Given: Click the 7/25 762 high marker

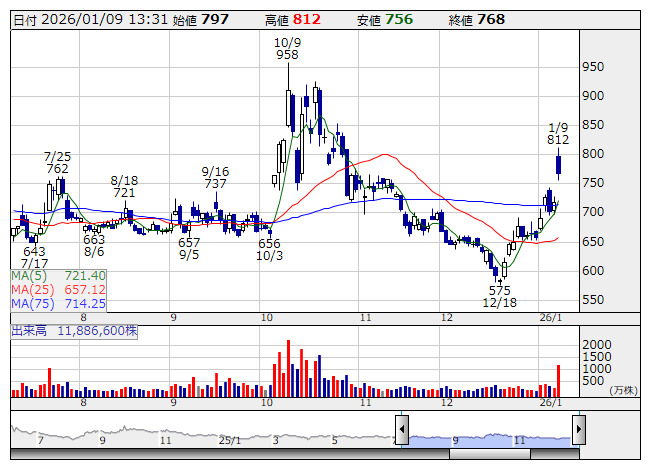Looking at the screenshot, I should pyautogui.click(x=57, y=163).
